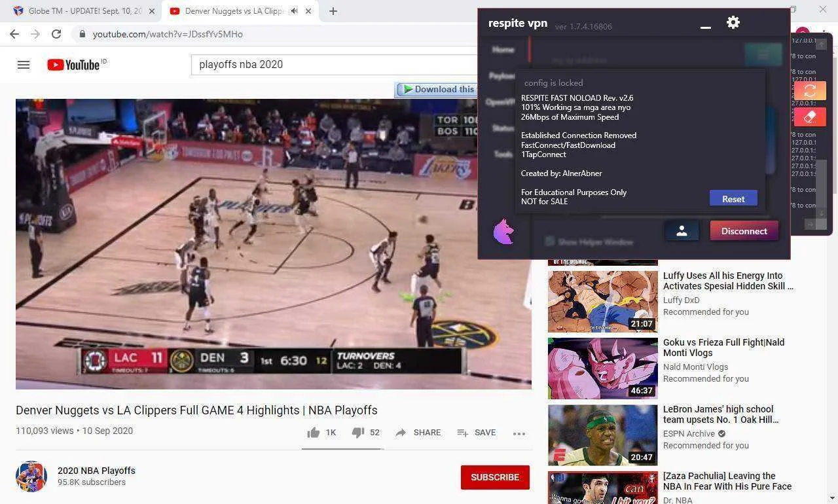The image size is (838, 504).
Task: Open a new Chrome tab
Action: 333,11
